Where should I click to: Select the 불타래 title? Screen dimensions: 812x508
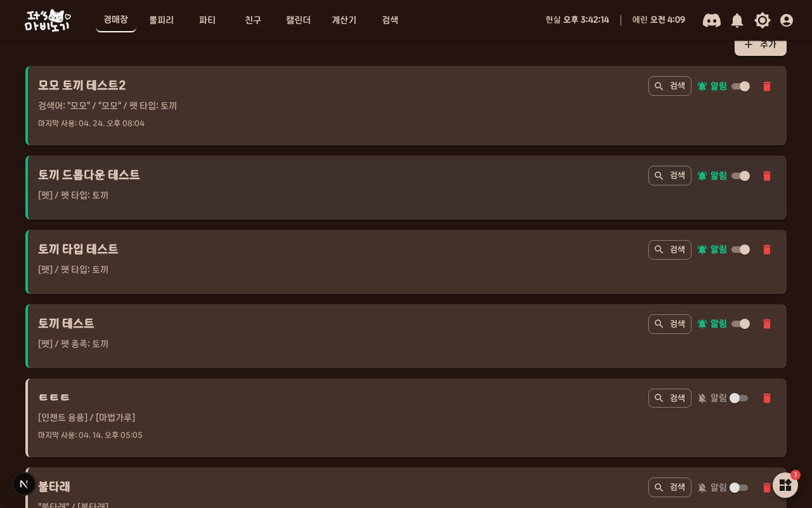[x=54, y=486]
